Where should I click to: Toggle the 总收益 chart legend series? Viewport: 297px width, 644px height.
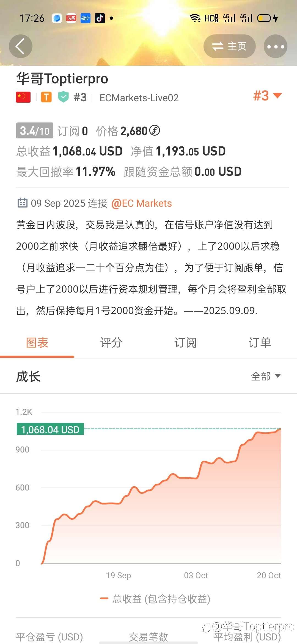155,599
